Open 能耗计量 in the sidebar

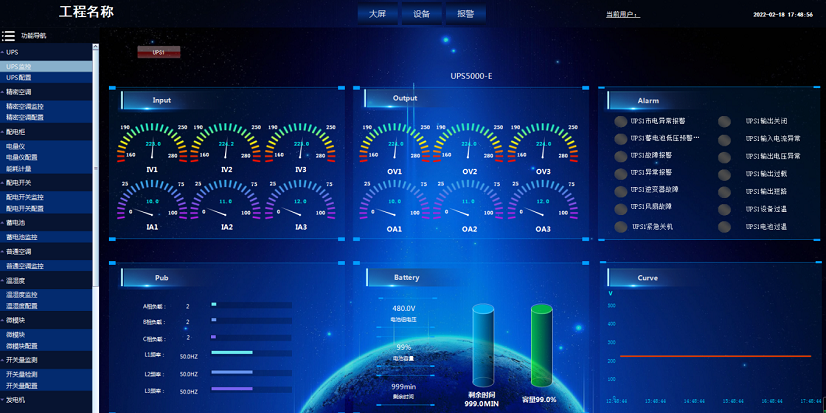click(46, 169)
